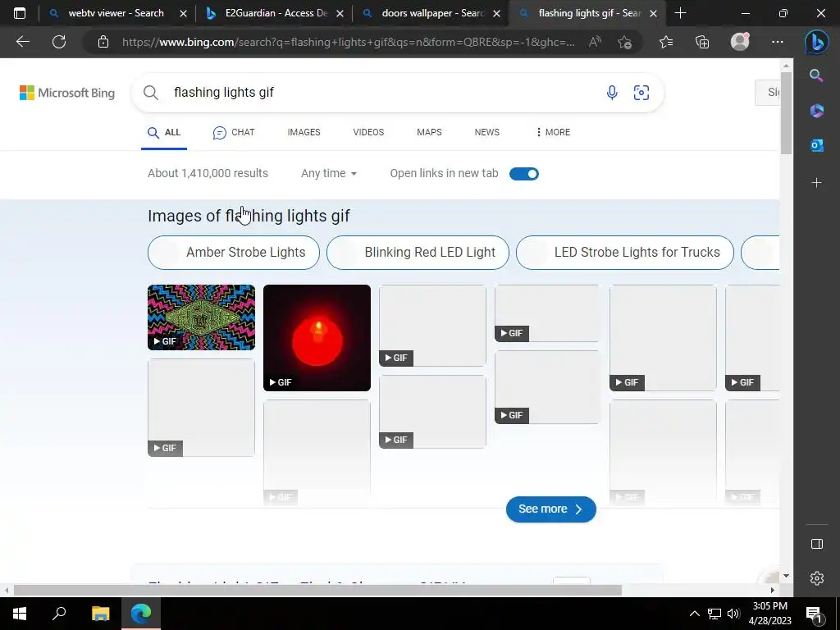The image size is (840, 630).
Task: Expand the Any time filter dropdown
Action: point(329,174)
